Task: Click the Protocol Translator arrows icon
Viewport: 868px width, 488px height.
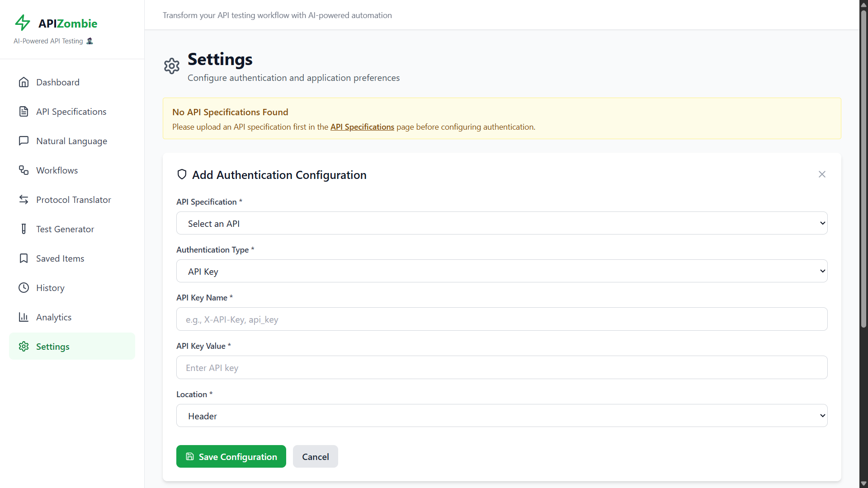Action: pyautogui.click(x=24, y=200)
